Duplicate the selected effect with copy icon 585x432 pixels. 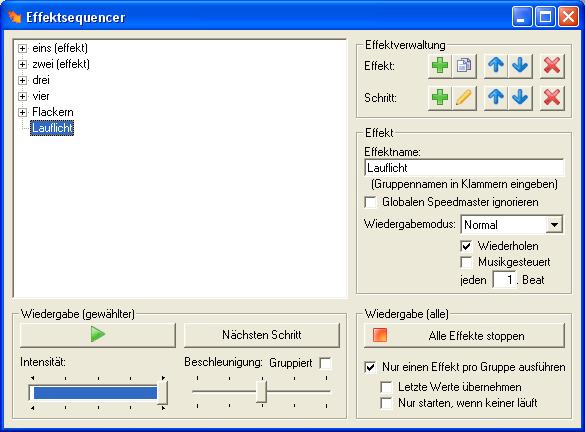pos(464,66)
